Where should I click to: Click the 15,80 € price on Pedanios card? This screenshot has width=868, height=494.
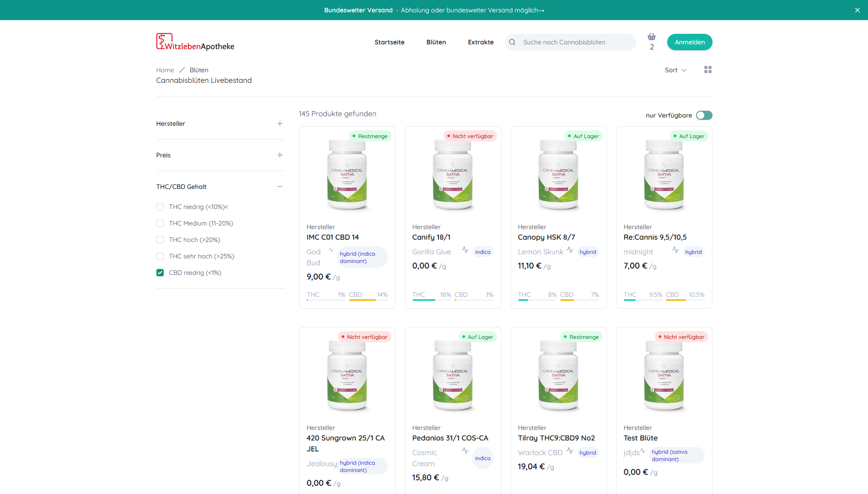pos(425,478)
